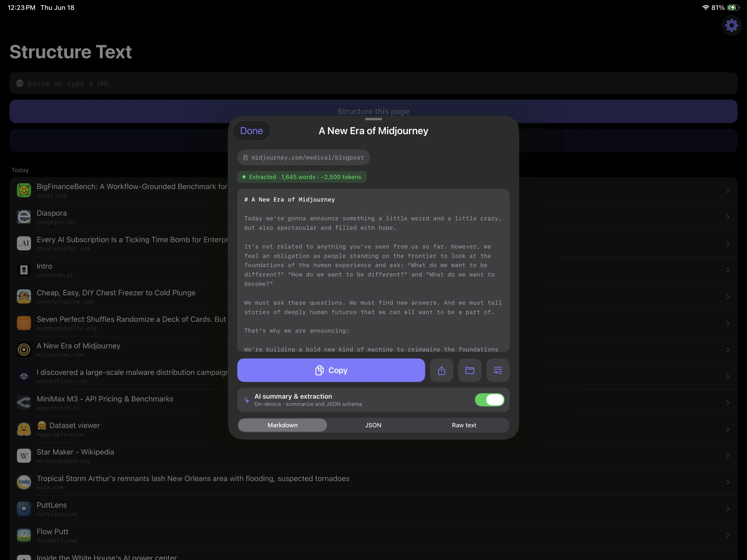Tap Done to close the sheet
747x560 pixels.
(252, 131)
